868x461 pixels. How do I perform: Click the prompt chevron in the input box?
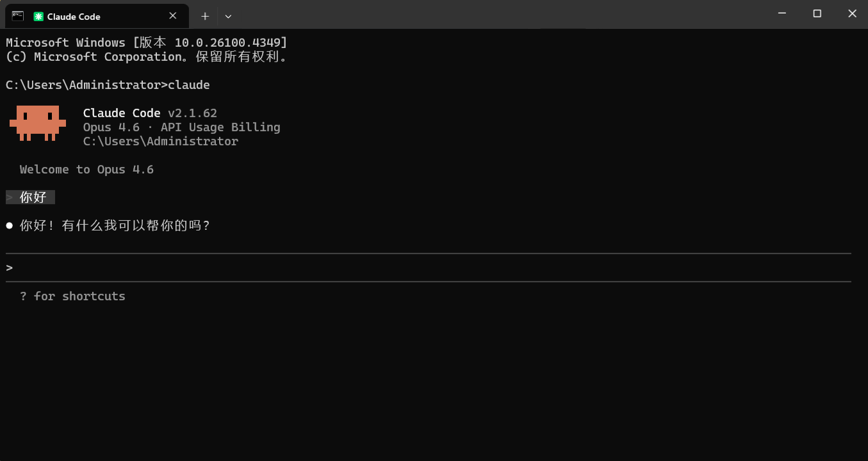click(x=10, y=268)
